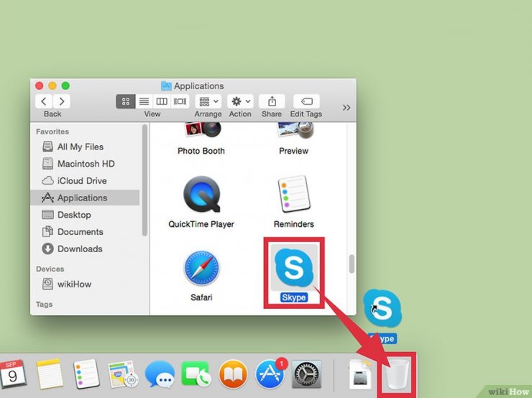Switch to icon view in Finder toolbar

tap(125, 102)
